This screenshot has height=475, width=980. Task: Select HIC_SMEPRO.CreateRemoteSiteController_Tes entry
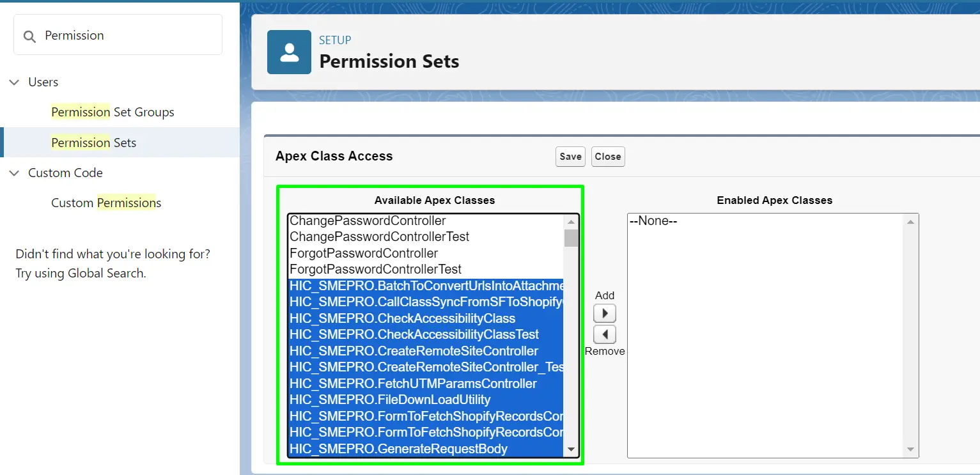pyautogui.click(x=426, y=367)
